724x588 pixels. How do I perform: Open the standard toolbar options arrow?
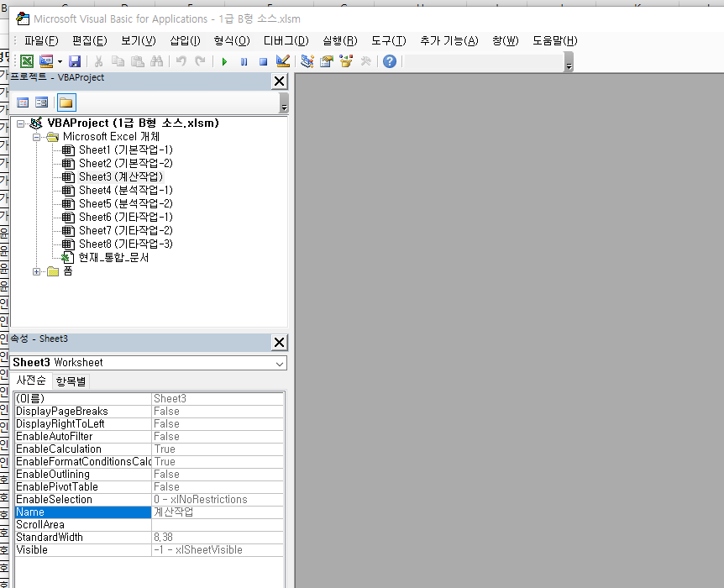tap(569, 62)
